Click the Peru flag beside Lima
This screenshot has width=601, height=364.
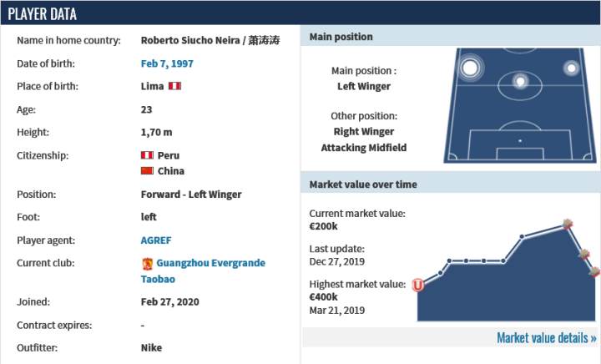click(x=175, y=86)
